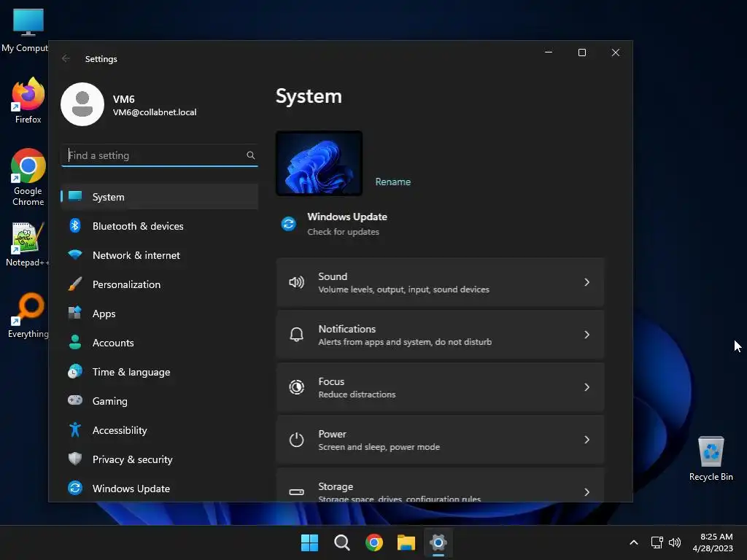Click the Notifications bell icon
This screenshot has height=560, width=747.
(296, 335)
